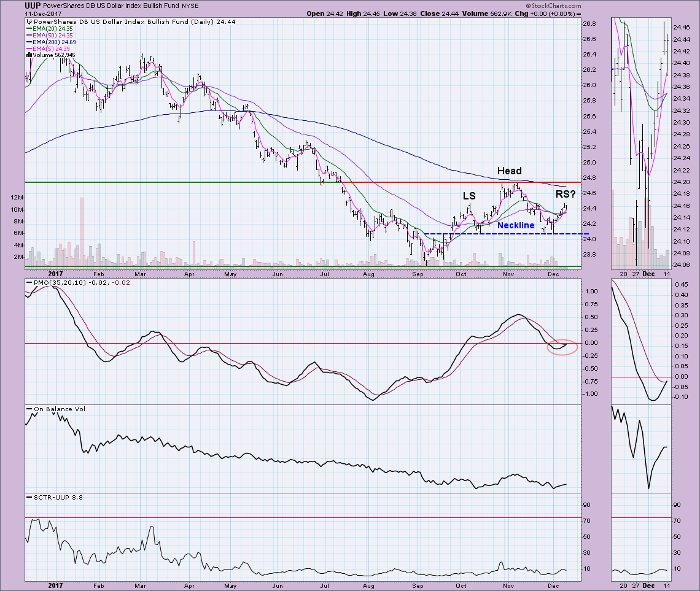Click the Low 24.38 header value
The image size is (700, 591).
pyautogui.click(x=400, y=14)
